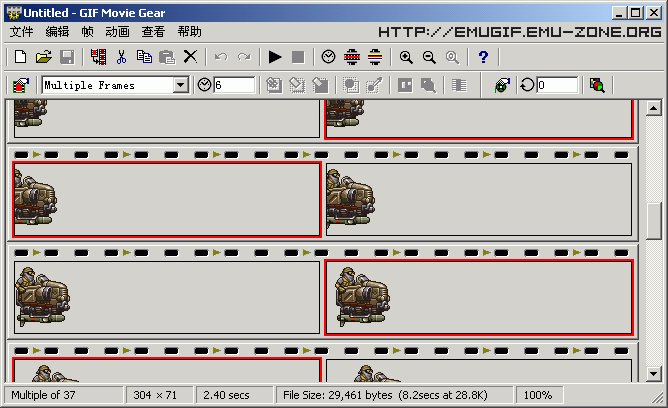Image resolution: width=668 pixels, height=408 pixels.
Task: Paste frames with the clipboard icon
Action: tap(167, 57)
